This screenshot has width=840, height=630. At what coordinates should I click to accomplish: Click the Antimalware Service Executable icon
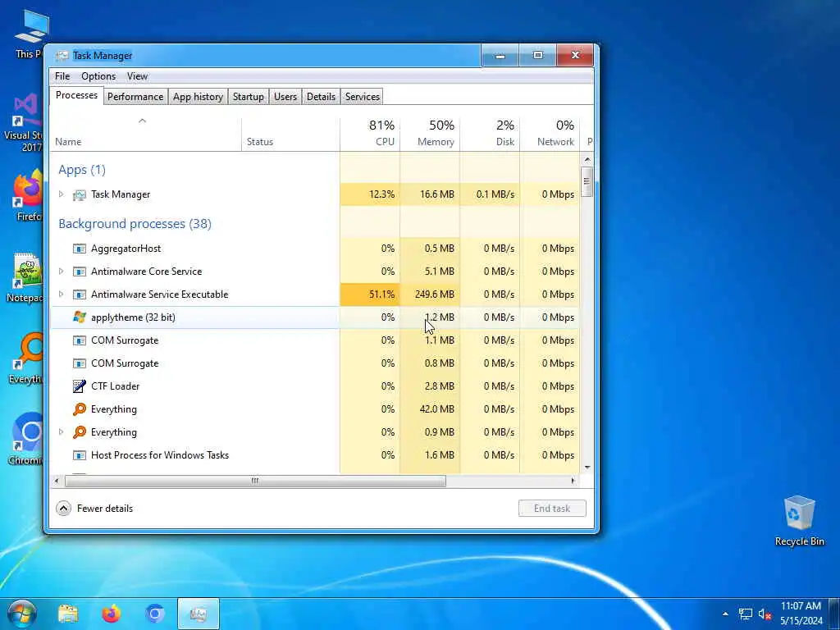[x=80, y=294]
